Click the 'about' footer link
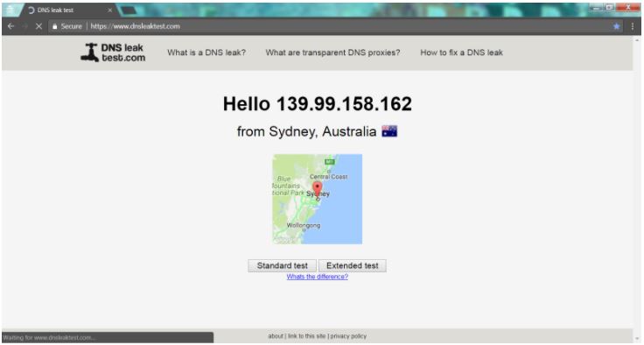644x345 pixels. pos(276,336)
